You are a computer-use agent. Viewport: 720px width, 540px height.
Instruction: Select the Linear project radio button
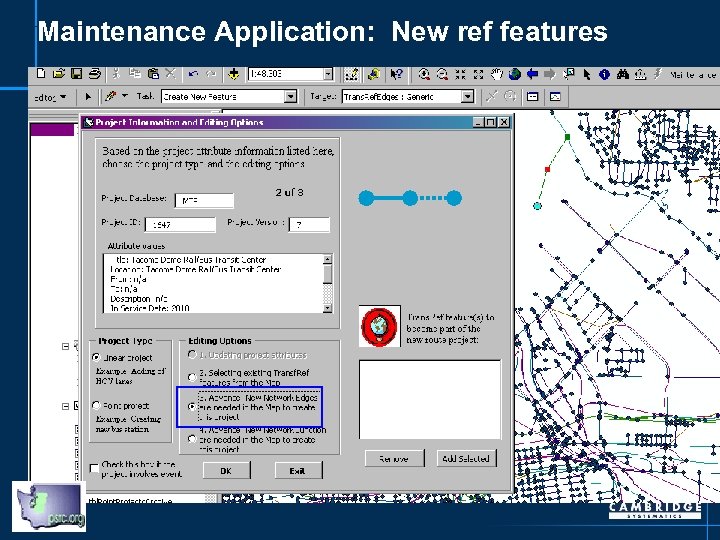[x=96, y=357]
